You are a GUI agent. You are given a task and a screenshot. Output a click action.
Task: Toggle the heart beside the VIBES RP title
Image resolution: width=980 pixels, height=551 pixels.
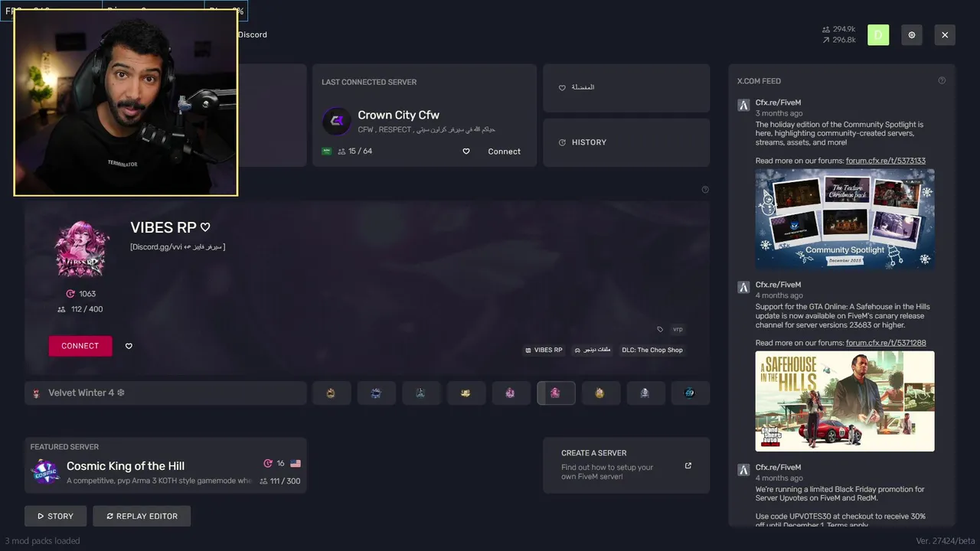point(205,227)
